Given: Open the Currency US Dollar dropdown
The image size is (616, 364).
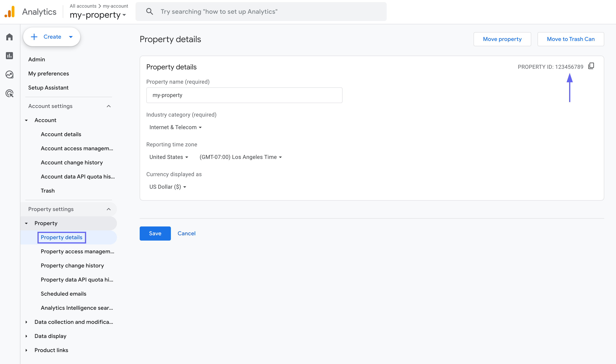Looking at the screenshot, I should (168, 187).
